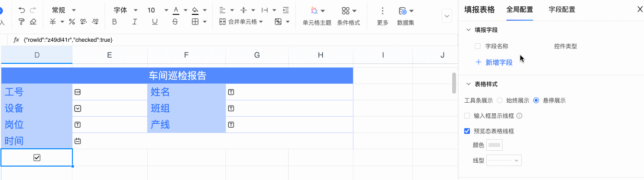This screenshot has height=180, width=644.
Task: Toggle the checkbox in the selected cell
Action: 37,157
